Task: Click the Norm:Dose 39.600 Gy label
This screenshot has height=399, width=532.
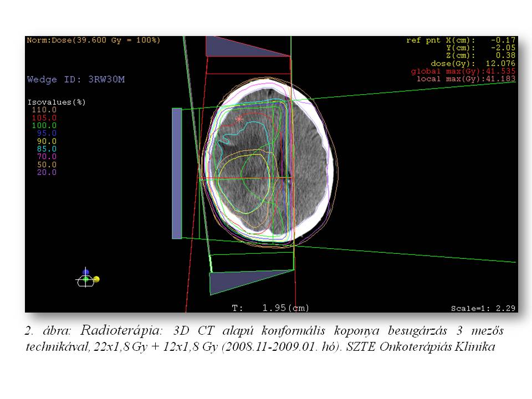Action: tap(94, 40)
